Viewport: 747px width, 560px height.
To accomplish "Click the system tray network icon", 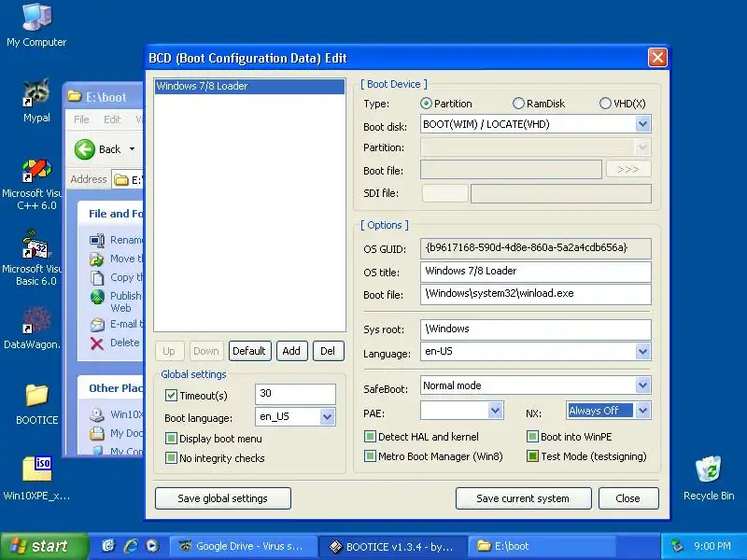I will point(677,546).
